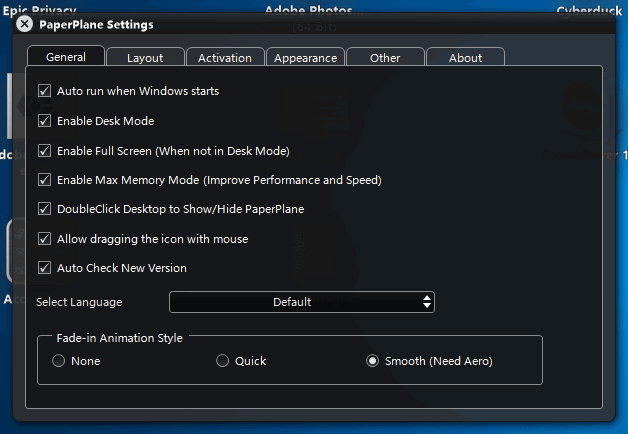
Task: Uncheck Auto run when Windows starts
Action: coord(44,90)
